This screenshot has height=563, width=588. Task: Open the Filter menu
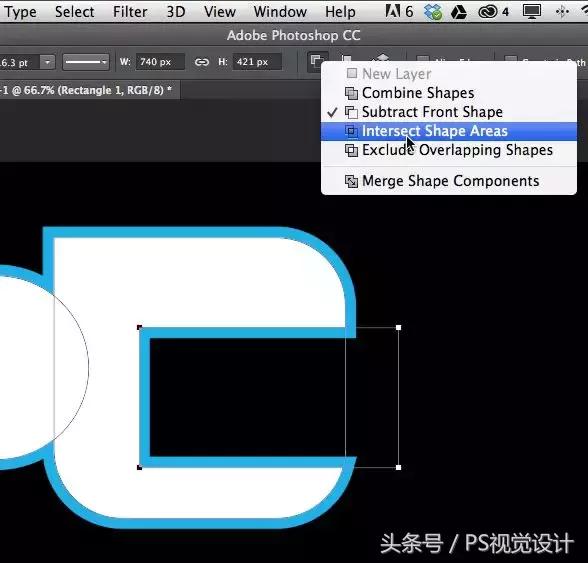[x=130, y=12]
